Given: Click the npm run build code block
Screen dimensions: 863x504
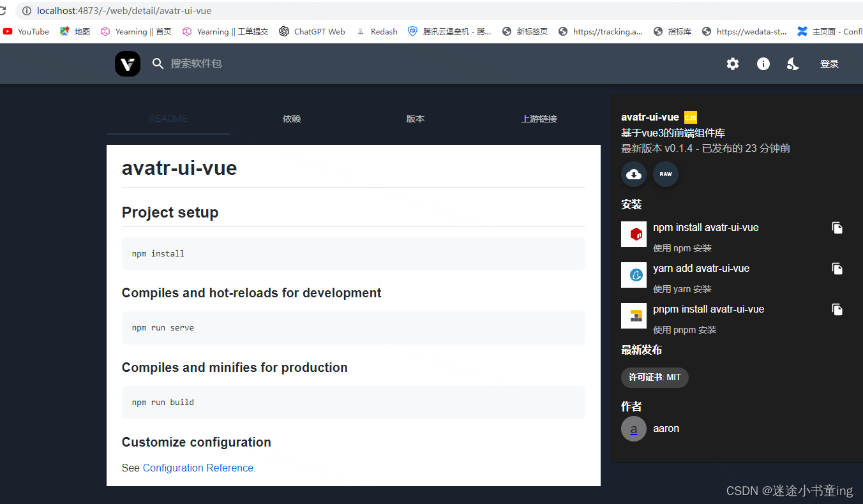Looking at the screenshot, I should 354,403.
